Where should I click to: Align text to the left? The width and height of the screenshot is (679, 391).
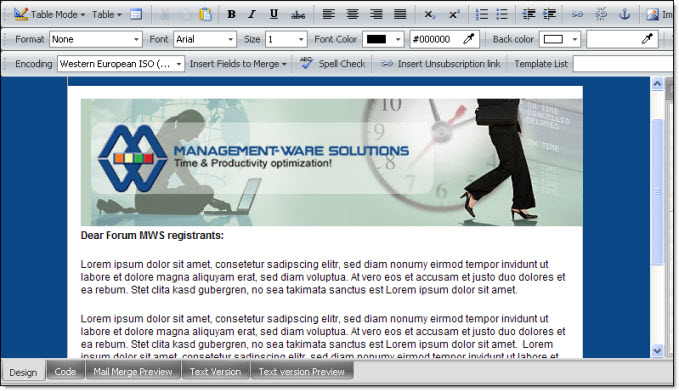[x=329, y=14]
